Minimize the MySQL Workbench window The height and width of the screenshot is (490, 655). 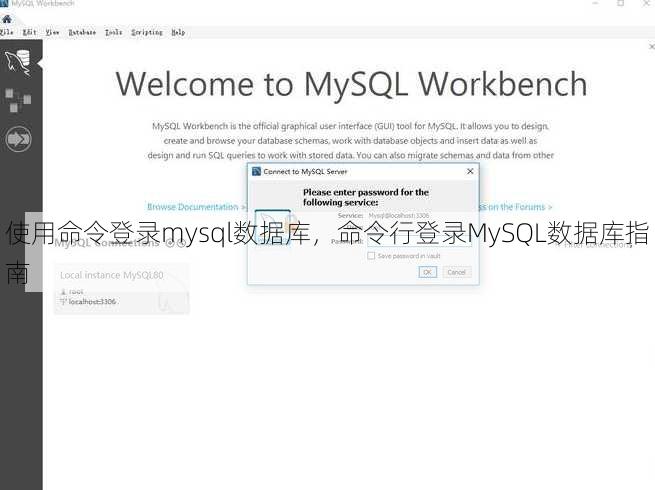(596, 3)
